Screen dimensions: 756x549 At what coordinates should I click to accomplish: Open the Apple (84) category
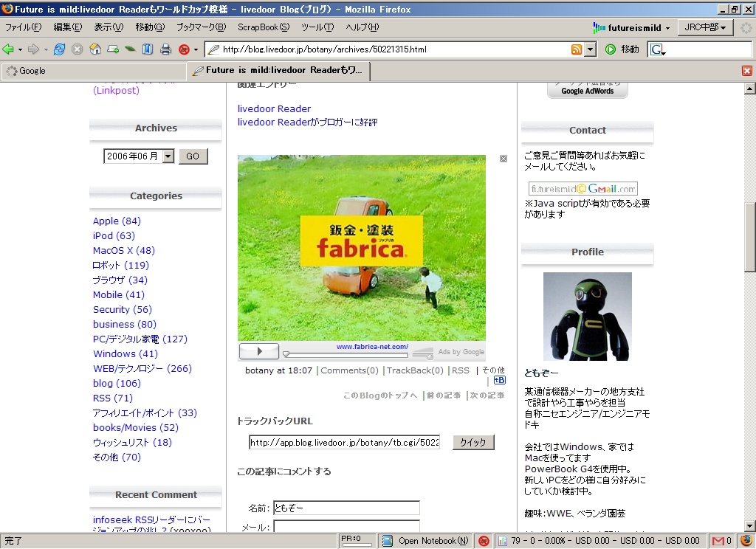[x=117, y=221]
